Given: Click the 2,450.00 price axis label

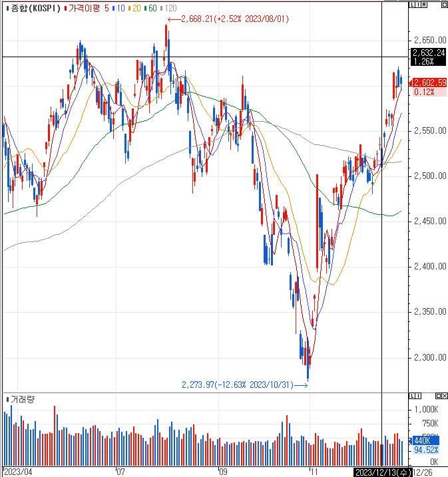Looking at the screenshot, I should click(x=430, y=221).
